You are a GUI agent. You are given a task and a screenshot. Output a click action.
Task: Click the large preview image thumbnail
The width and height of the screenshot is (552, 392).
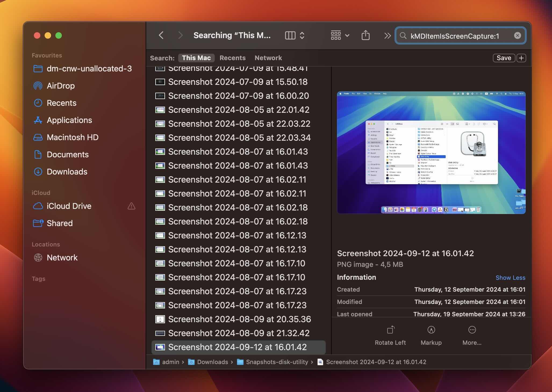[x=431, y=153]
